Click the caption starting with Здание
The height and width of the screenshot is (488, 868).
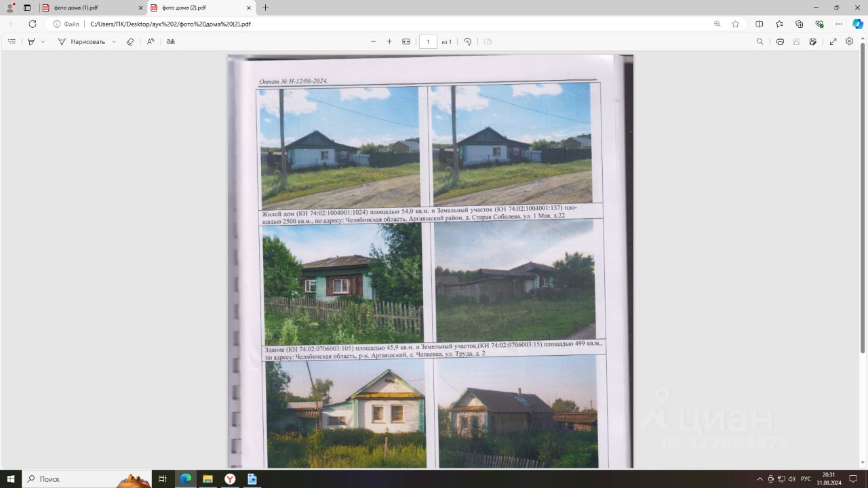[433, 350]
